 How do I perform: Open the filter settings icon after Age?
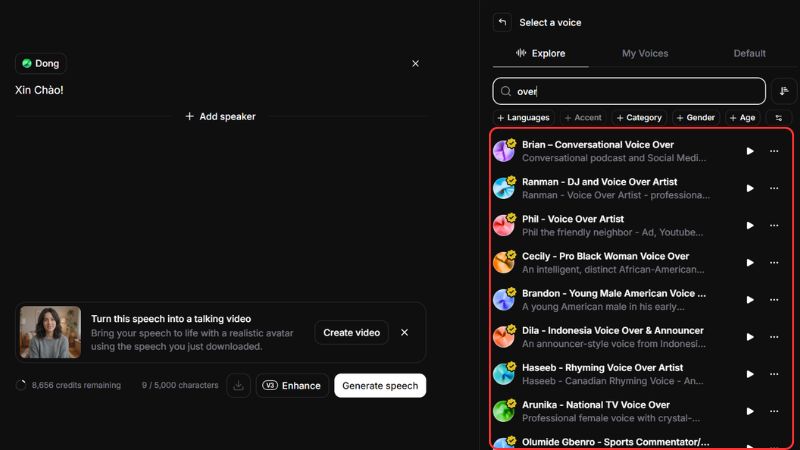coord(777,118)
